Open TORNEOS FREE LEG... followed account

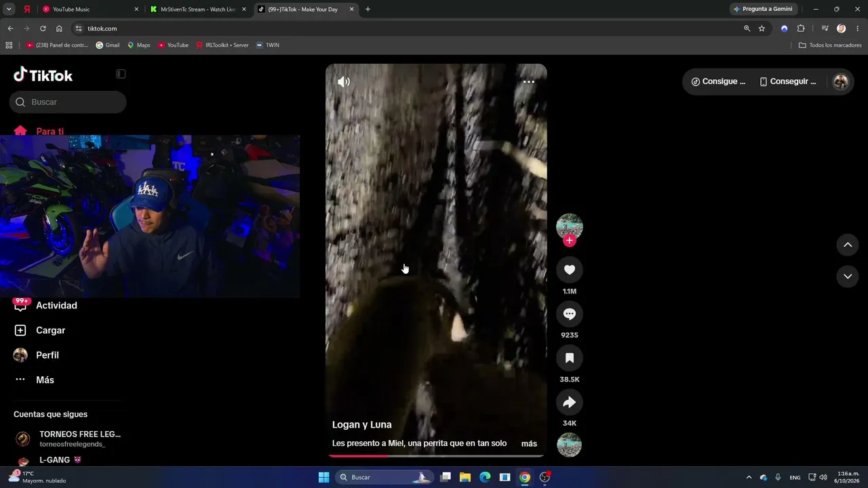pos(68,439)
